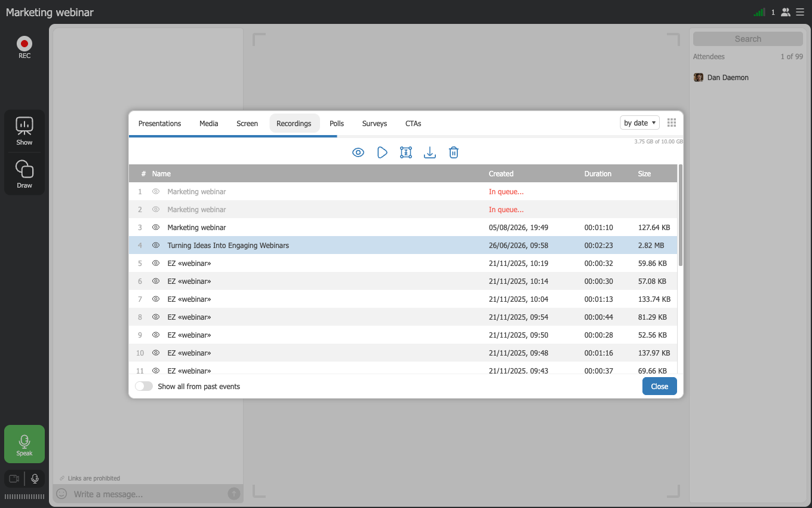Switch to the Media tab
This screenshot has height=508, width=812.
[x=209, y=124]
